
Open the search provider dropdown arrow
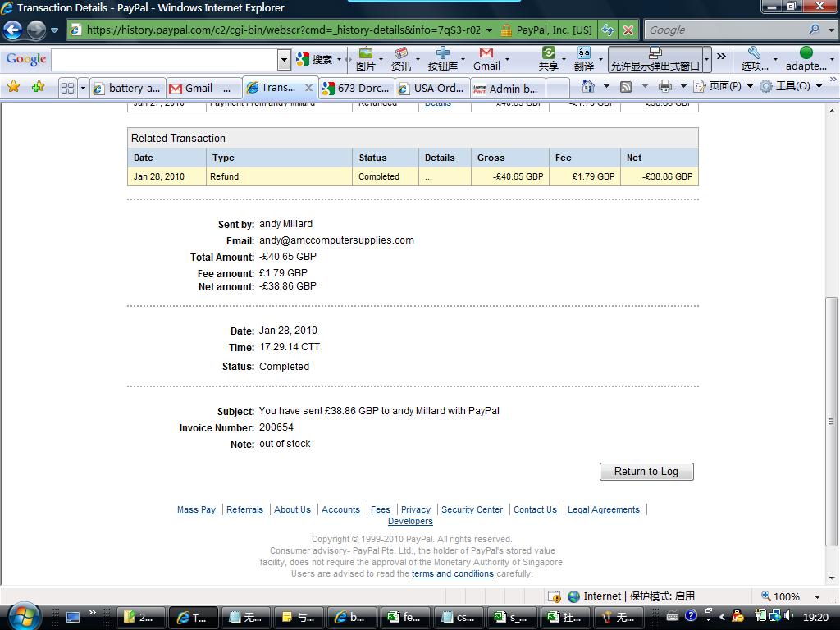point(830,30)
